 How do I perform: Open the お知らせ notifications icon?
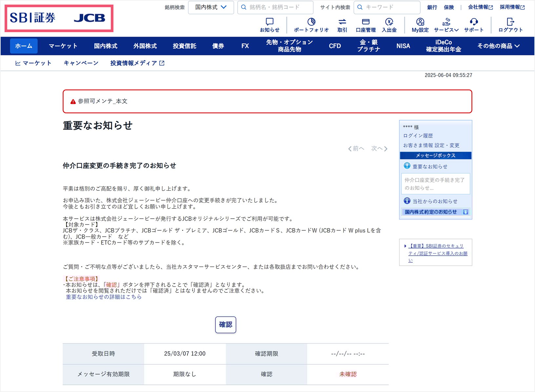click(269, 22)
